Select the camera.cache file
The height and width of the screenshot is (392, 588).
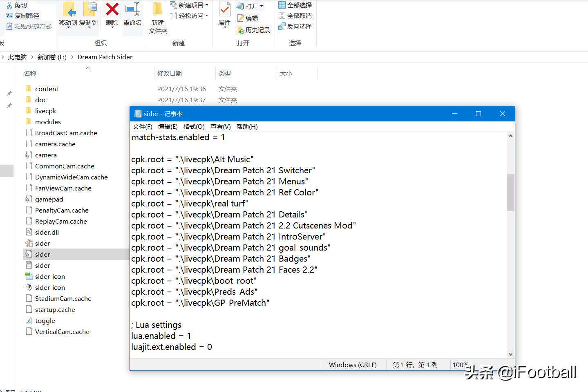click(x=55, y=144)
